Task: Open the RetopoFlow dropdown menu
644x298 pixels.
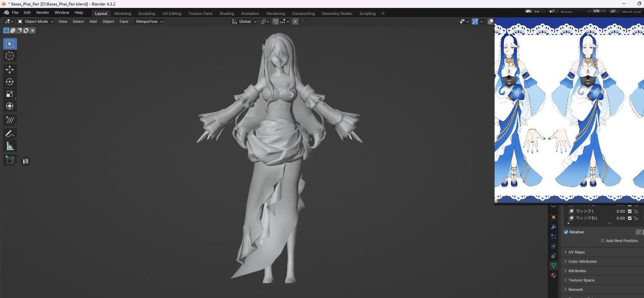Action: coord(149,22)
